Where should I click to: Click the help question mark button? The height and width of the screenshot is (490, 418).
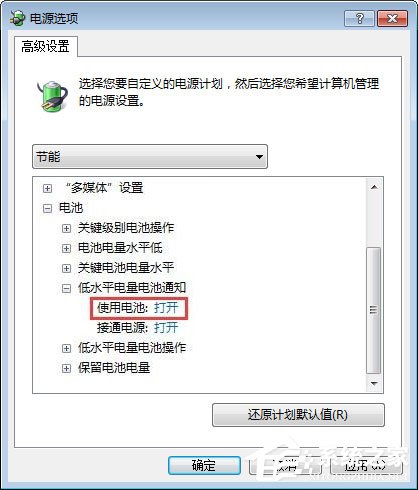pos(359,18)
